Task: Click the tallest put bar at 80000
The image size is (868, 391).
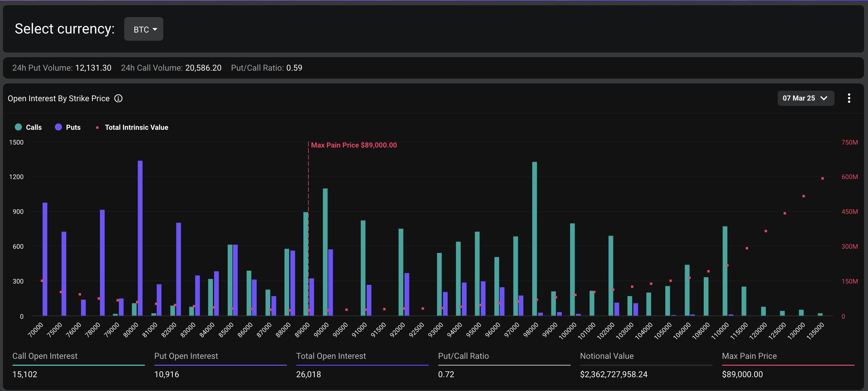Action: pyautogui.click(x=140, y=236)
